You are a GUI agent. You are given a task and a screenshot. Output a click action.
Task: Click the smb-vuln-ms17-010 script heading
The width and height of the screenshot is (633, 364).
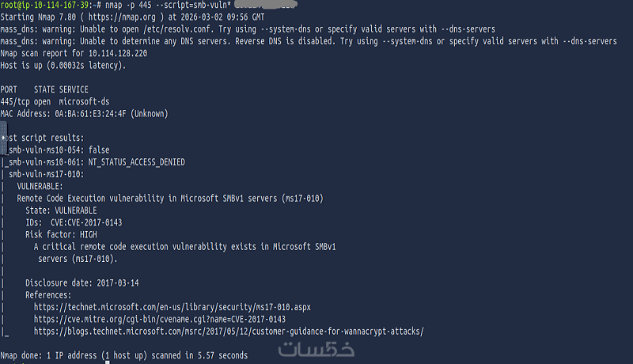click(x=46, y=174)
